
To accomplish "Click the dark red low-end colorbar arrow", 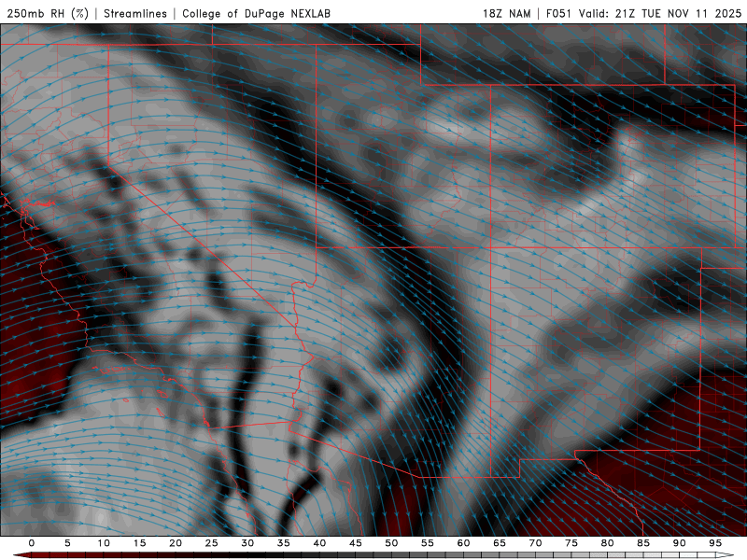I will click(x=21, y=555).
